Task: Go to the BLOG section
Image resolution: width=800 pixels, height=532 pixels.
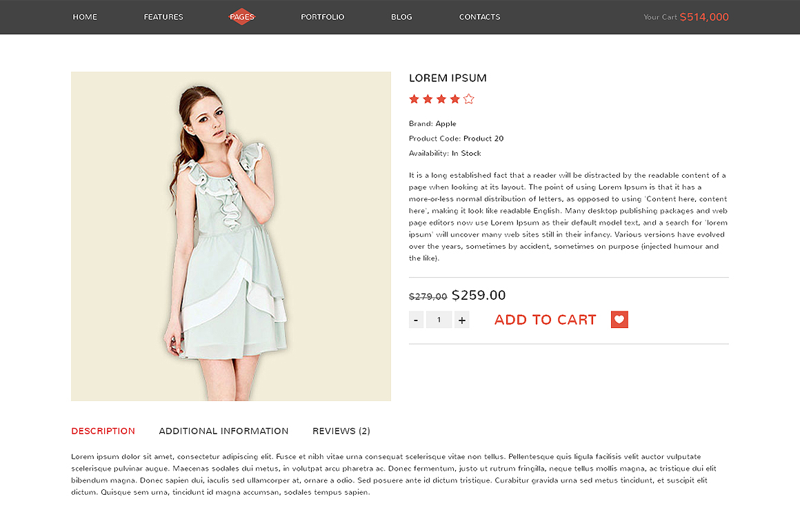Action: [401, 17]
